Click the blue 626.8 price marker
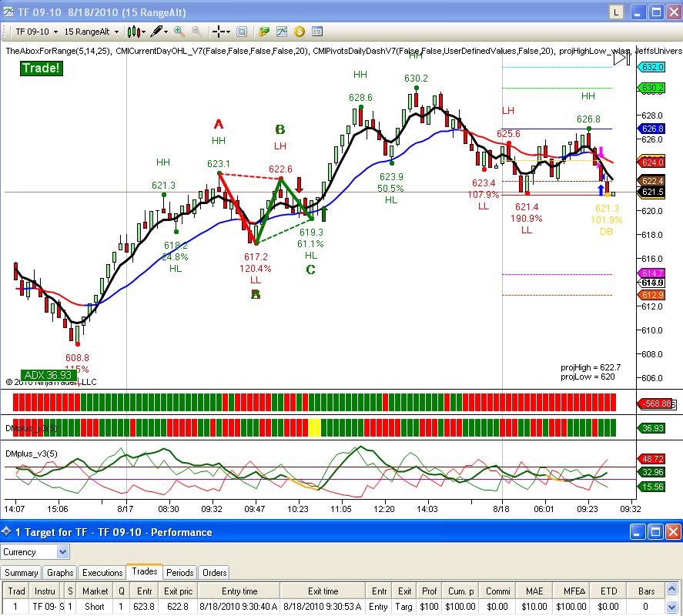Viewport: 683px width, 616px height. pyautogui.click(x=651, y=129)
